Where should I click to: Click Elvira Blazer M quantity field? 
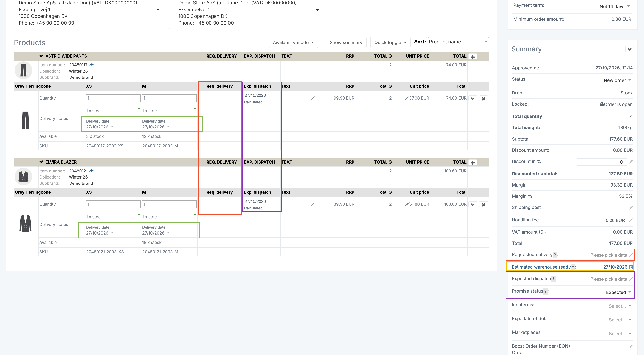click(169, 204)
